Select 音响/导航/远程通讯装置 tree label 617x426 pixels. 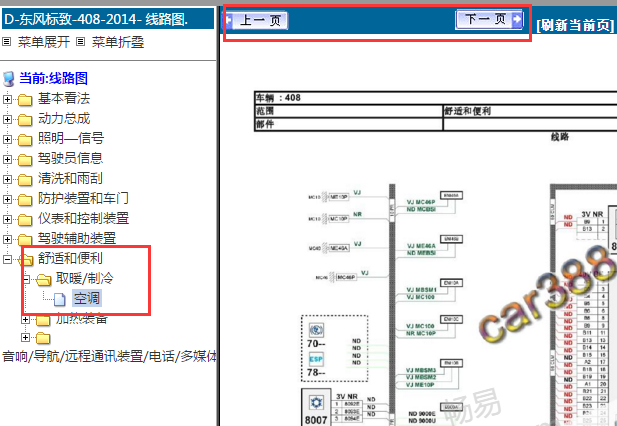tap(109, 357)
